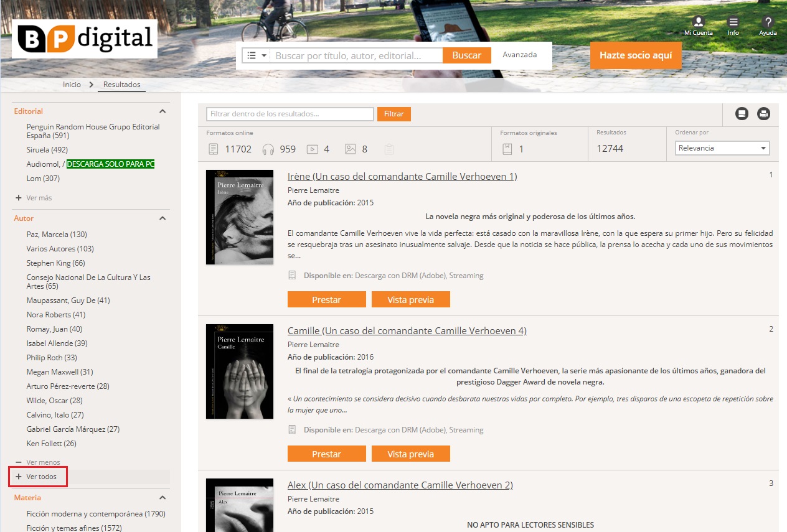Filter by author Stephen King (66)
Viewport: 787px width, 532px height.
(x=56, y=263)
